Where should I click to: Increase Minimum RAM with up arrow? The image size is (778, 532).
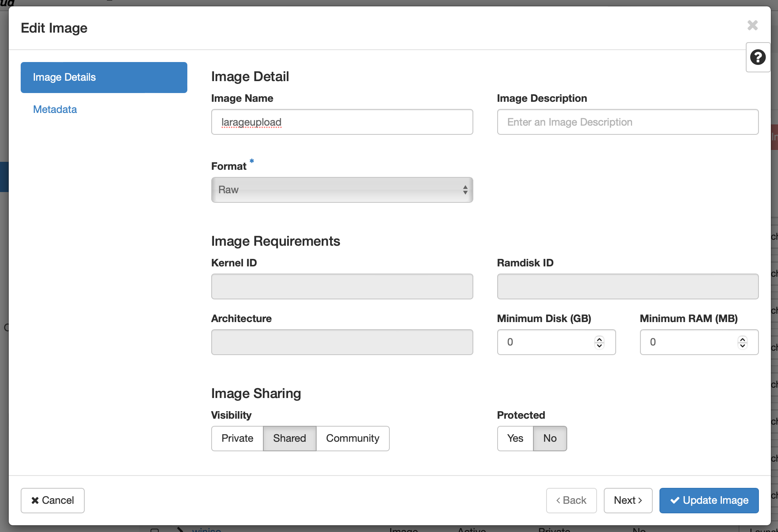742,339
